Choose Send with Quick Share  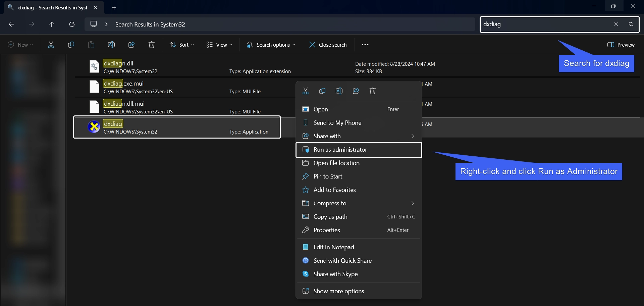[x=359, y=261]
